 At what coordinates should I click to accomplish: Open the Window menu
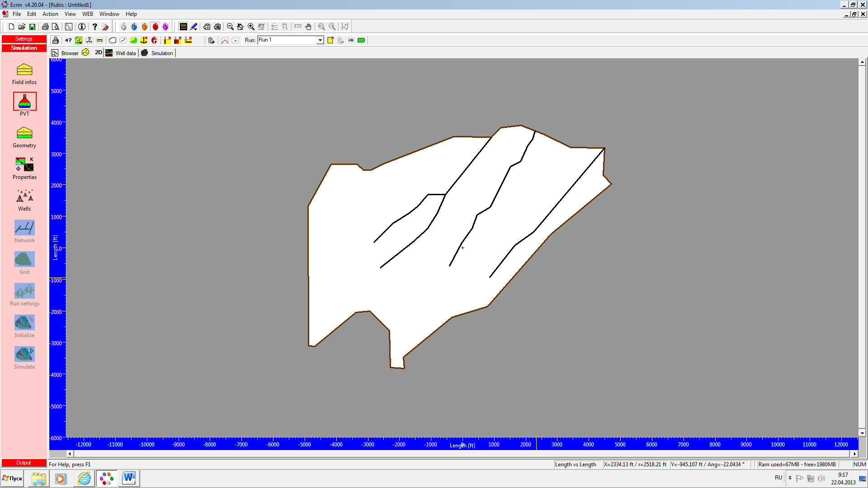point(109,14)
